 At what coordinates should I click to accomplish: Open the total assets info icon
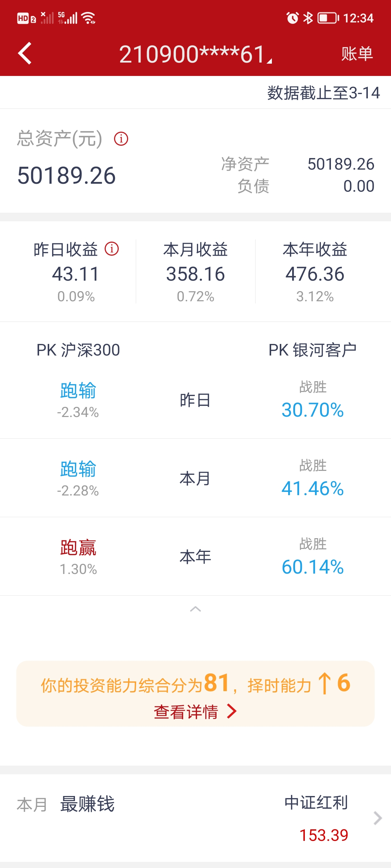[x=121, y=139]
